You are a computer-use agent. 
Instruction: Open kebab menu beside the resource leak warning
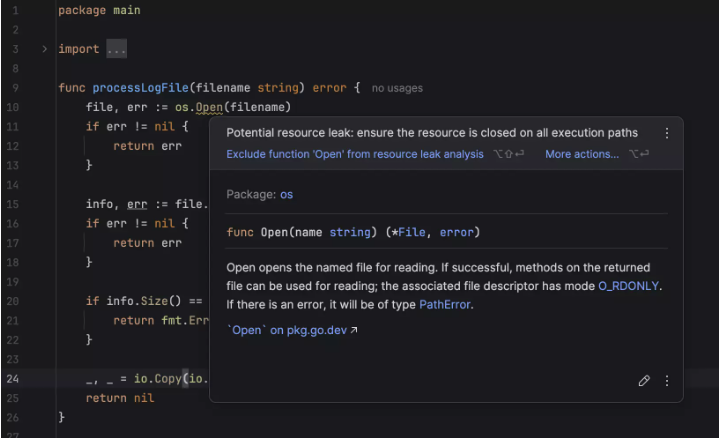tap(667, 133)
